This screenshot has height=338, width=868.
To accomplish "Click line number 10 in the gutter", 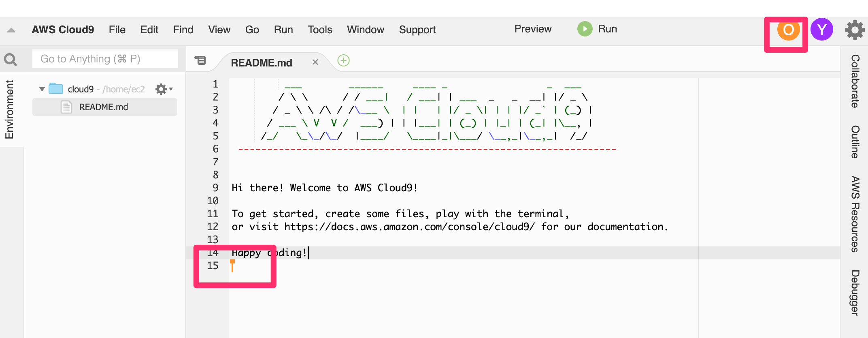I will [x=213, y=201].
